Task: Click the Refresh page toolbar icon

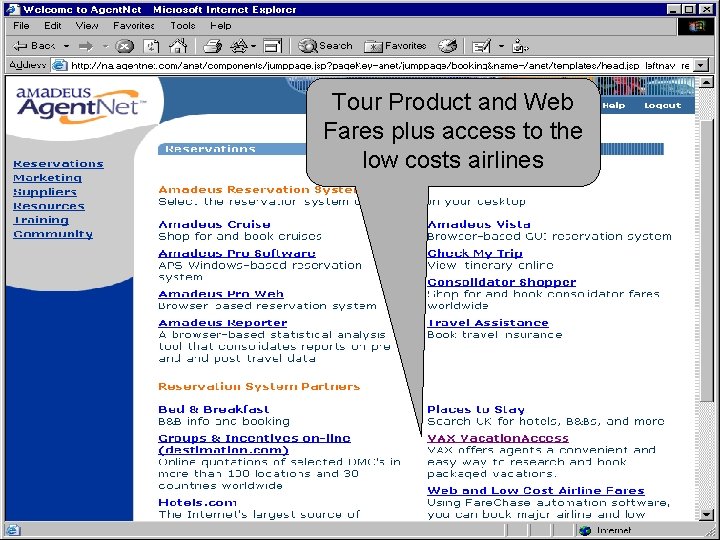Action: 151,46
